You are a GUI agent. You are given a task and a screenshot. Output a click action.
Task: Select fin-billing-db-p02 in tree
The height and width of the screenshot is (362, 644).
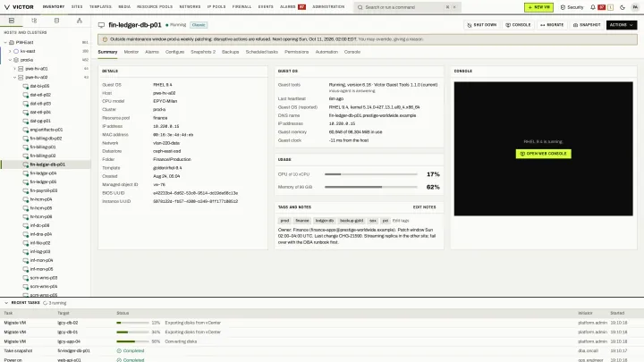point(46,139)
